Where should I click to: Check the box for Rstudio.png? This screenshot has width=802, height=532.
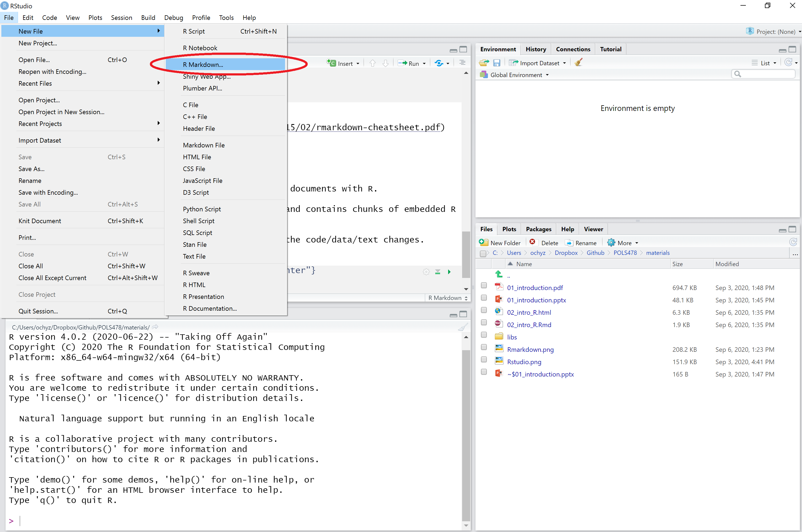click(484, 359)
